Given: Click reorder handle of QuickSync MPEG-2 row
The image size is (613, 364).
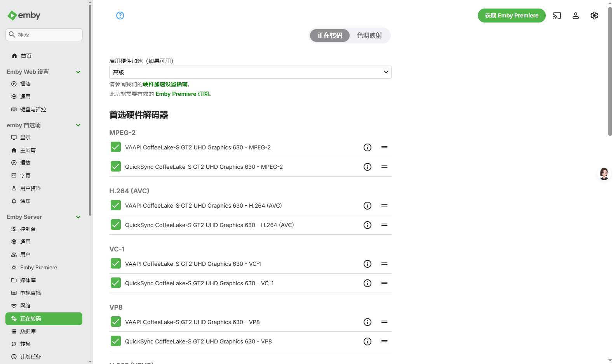Looking at the screenshot, I should (x=385, y=167).
